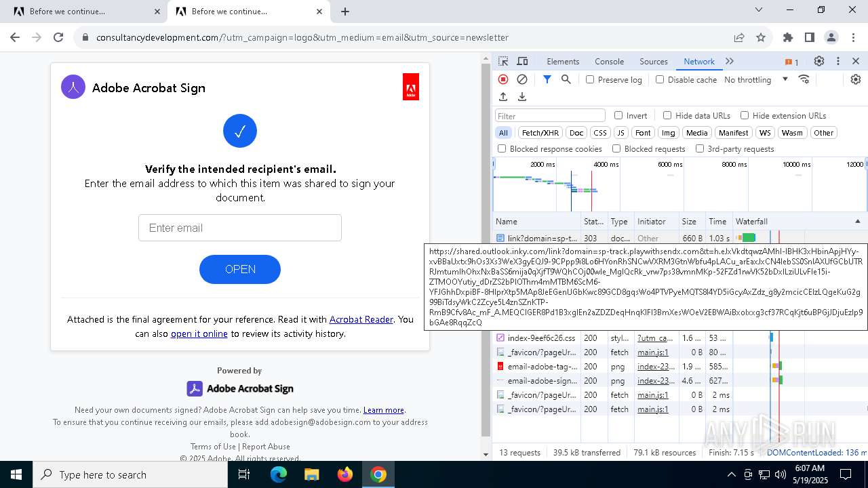Open Network panel settings gear
Viewport: 868px width, 488px height.
(x=856, y=79)
